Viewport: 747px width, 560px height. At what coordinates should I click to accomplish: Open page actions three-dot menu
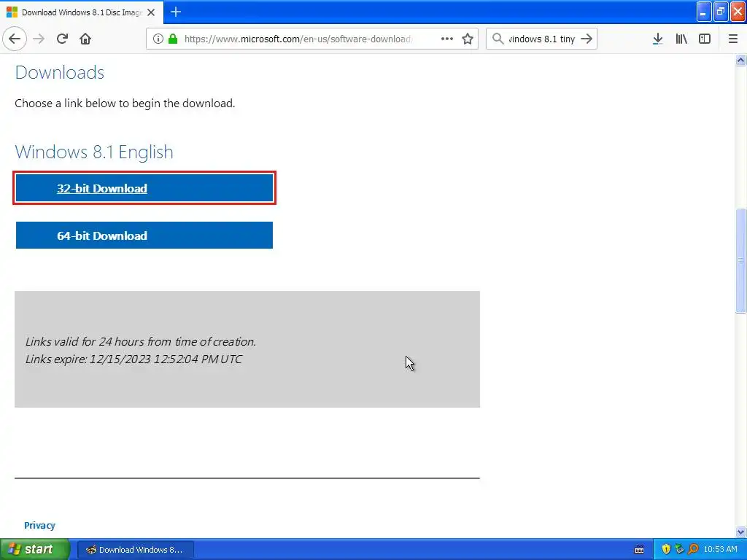point(447,39)
